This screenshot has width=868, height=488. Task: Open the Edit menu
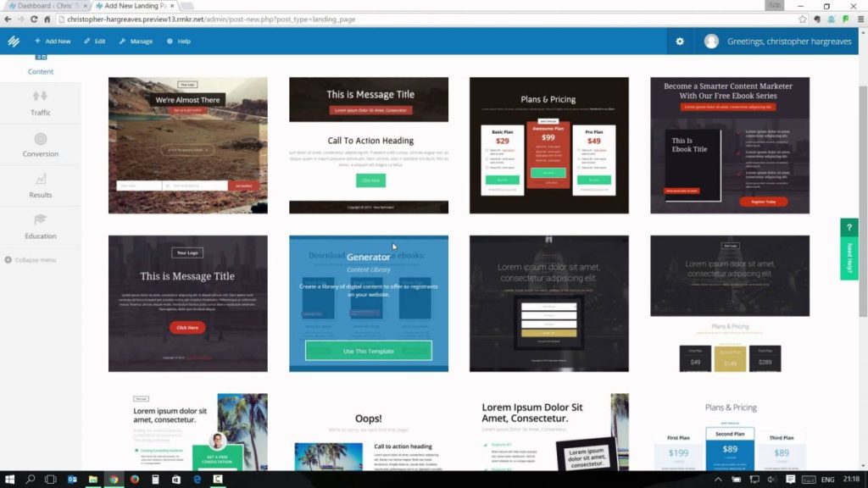[x=95, y=42]
